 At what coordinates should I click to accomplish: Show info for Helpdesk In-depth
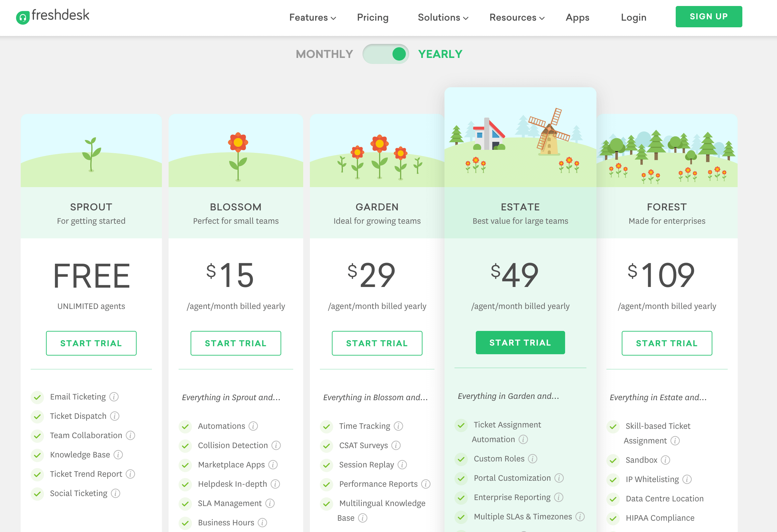point(276,484)
